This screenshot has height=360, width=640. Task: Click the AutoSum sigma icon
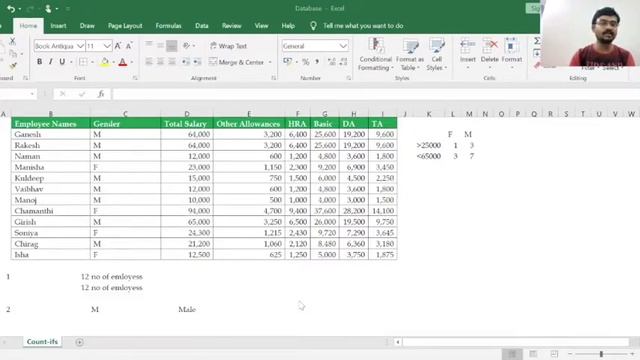tap(537, 41)
